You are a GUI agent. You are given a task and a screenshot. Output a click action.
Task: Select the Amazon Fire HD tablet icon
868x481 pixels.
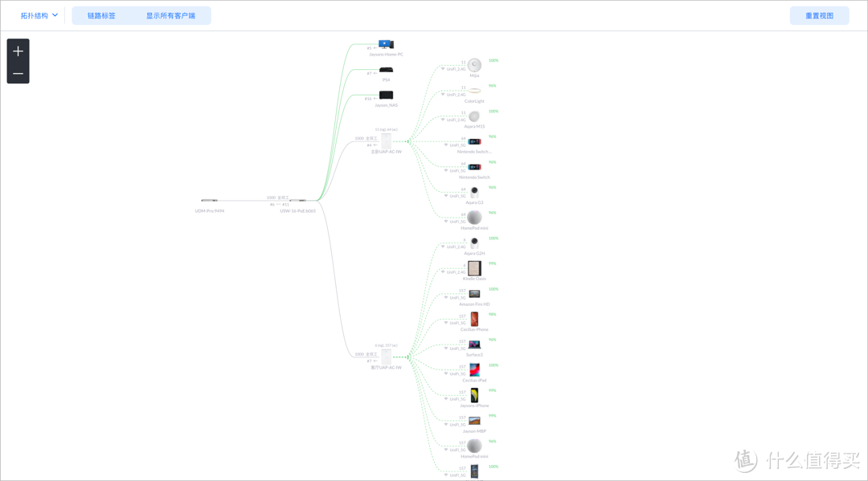(474, 294)
